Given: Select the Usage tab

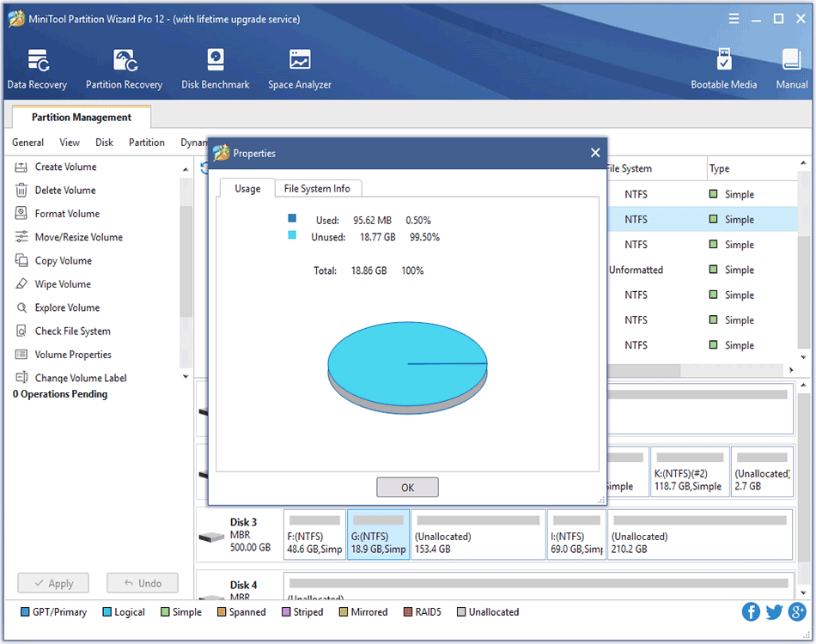Looking at the screenshot, I should click(x=247, y=188).
